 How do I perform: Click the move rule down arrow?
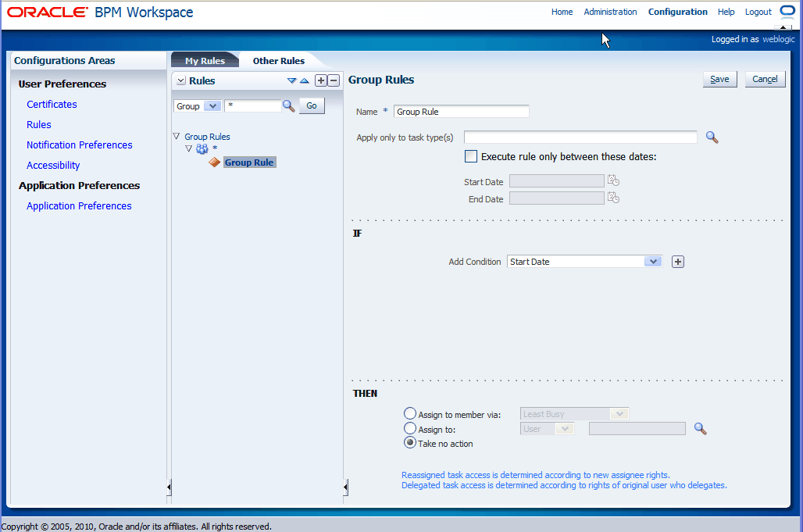[291, 80]
